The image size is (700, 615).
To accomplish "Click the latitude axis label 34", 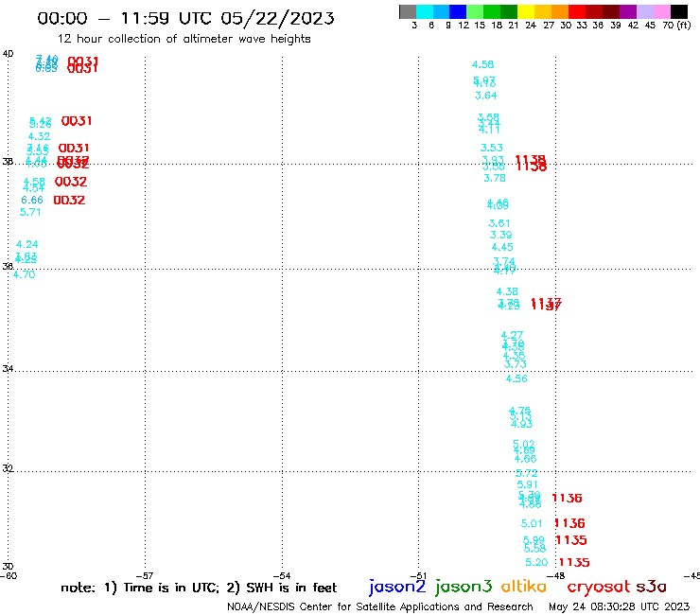I will click(8, 369).
